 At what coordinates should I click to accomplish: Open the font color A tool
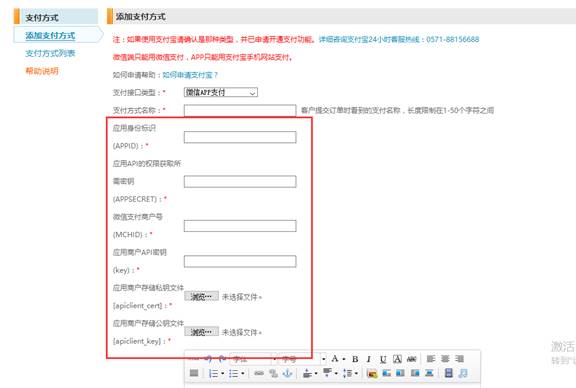click(x=335, y=359)
